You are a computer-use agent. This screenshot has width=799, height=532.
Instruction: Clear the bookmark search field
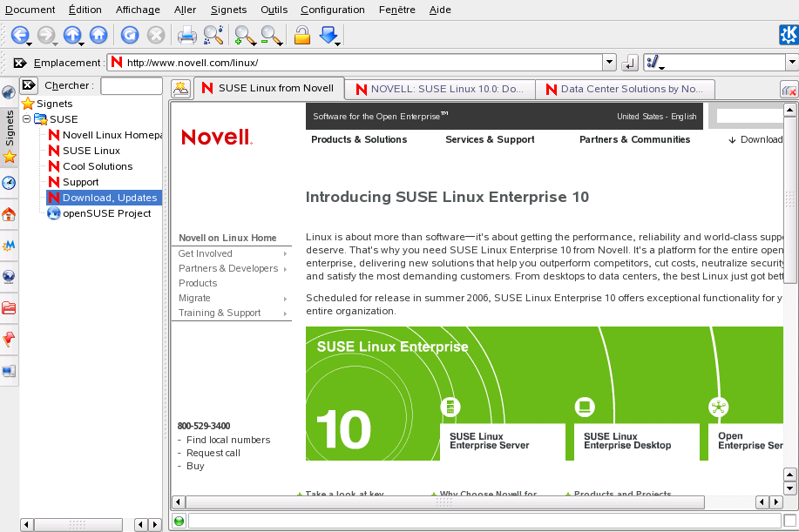[x=29, y=85]
